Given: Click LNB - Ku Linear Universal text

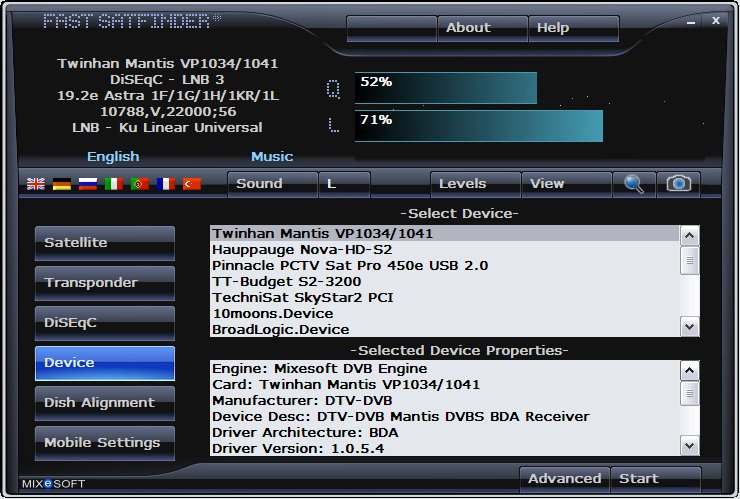Looking at the screenshot, I should pos(167,128).
